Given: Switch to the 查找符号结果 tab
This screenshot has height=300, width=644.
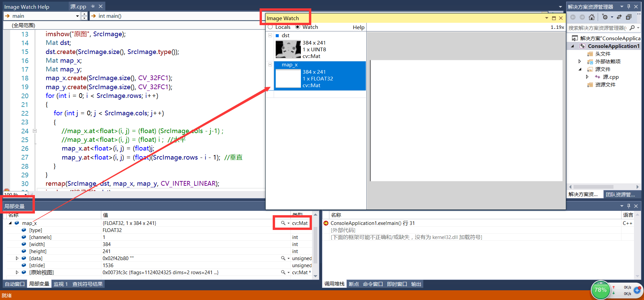Looking at the screenshot, I should [x=88, y=284].
